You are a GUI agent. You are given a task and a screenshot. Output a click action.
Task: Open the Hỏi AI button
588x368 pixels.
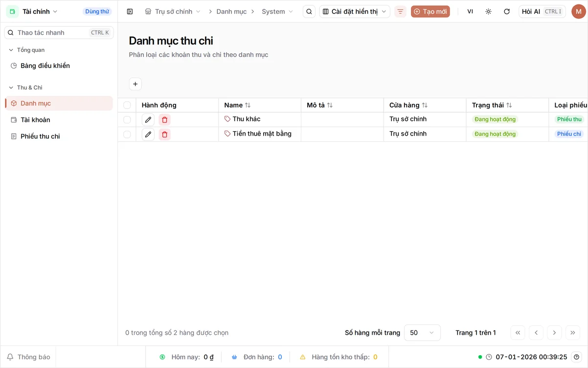543,11
